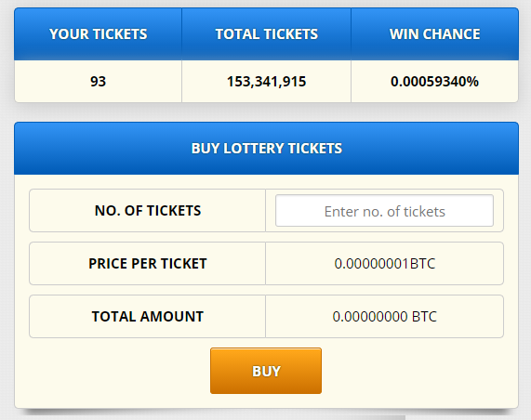Click the PRICE PER TICKET label
Image resolution: width=531 pixels, height=420 pixels.
pos(148,263)
